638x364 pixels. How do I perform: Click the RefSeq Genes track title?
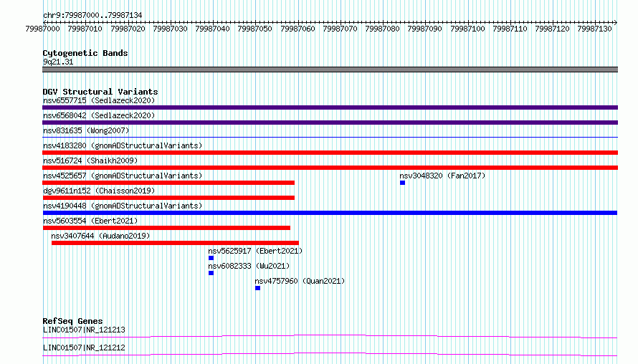[x=72, y=321]
